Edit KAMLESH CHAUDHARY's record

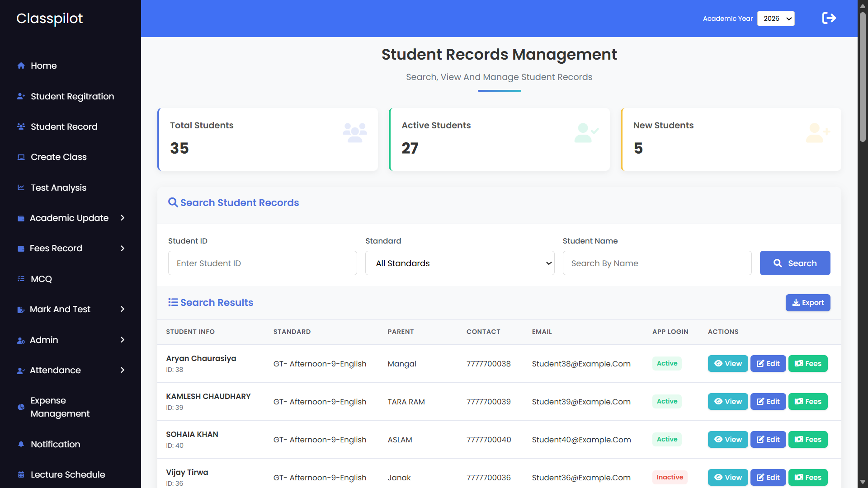(x=768, y=402)
